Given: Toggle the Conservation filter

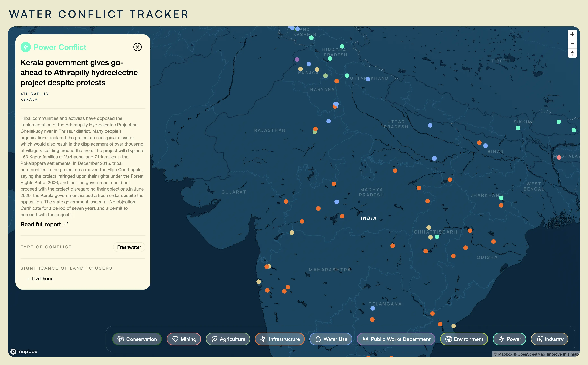Looking at the screenshot, I should (x=137, y=339).
